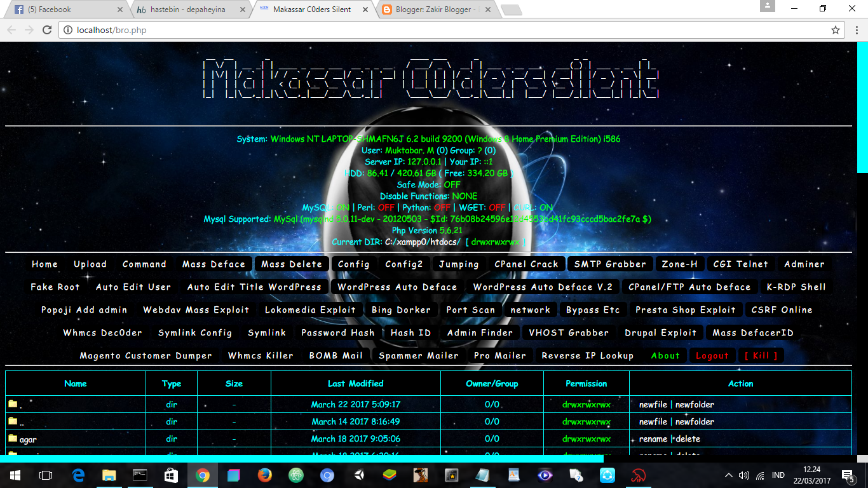Image resolution: width=868 pixels, height=488 pixels.
Task: Click the folder icon beside the agar directory
Action: pos(13,438)
